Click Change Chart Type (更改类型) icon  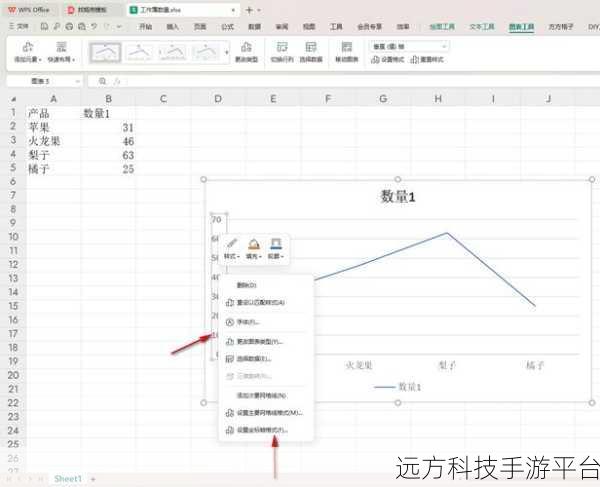(x=246, y=52)
